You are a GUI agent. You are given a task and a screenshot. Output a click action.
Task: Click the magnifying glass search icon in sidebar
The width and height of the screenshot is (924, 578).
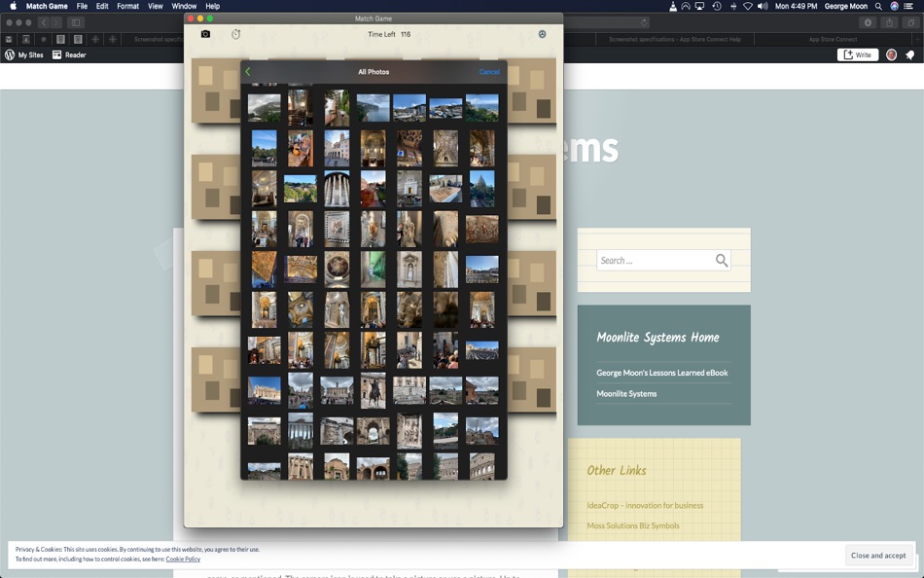[x=722, y=260]
